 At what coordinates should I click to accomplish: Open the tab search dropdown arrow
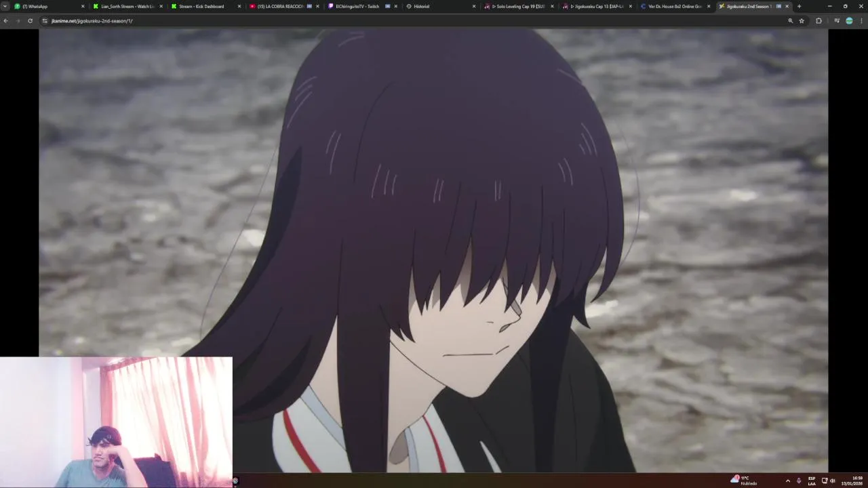(5, 6)
